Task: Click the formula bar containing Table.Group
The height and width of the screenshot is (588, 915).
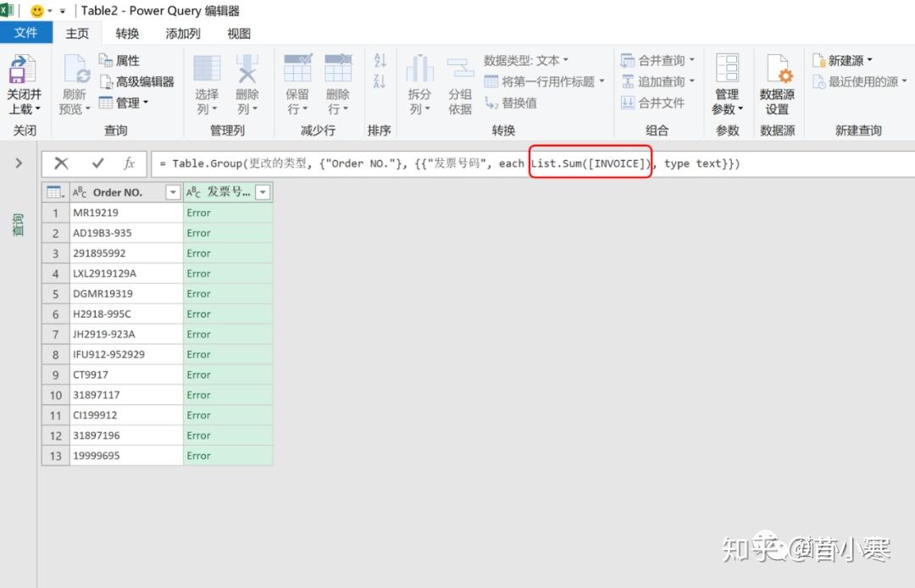Action: 381,163
